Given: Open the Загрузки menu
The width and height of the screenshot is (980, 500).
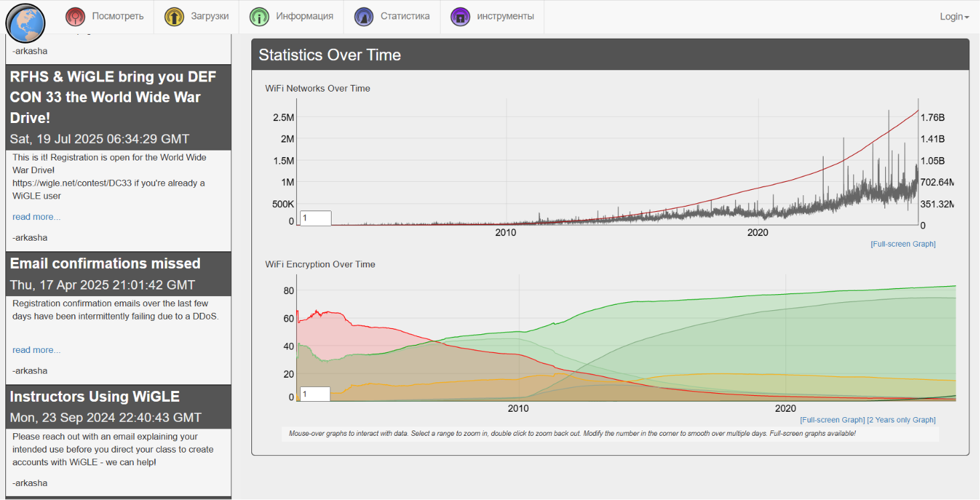Looking at the screenshot, I should coord(197,17).
